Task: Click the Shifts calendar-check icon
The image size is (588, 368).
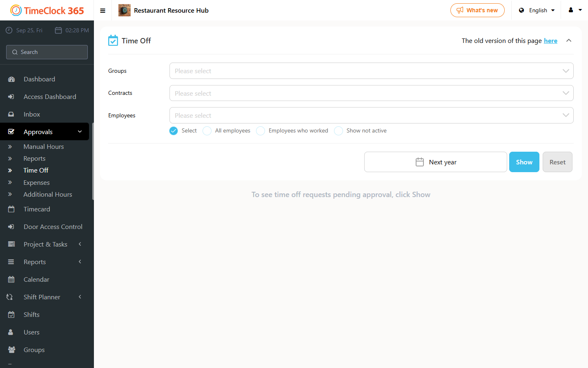Action: point(11,315)
